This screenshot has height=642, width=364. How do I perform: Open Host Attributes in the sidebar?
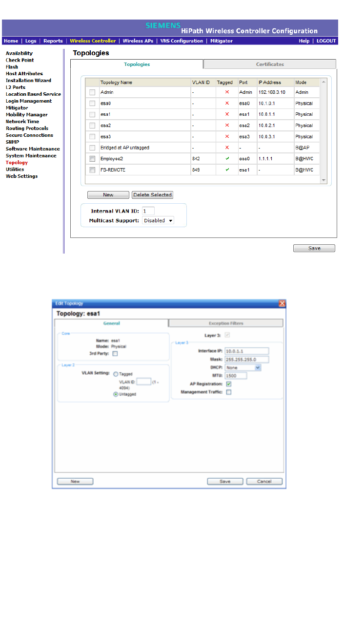(24, 74)
